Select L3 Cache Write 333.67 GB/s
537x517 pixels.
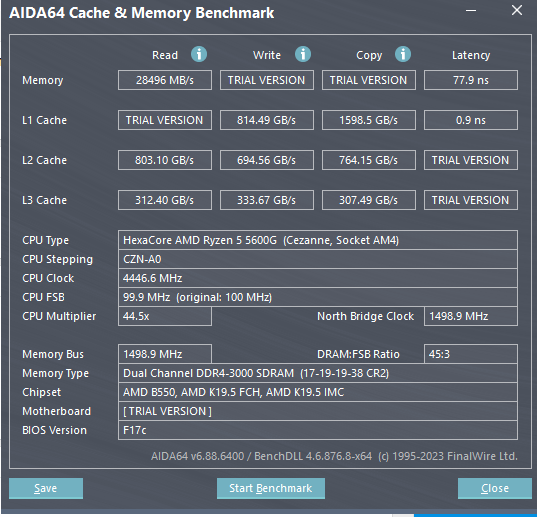[266, 200]
